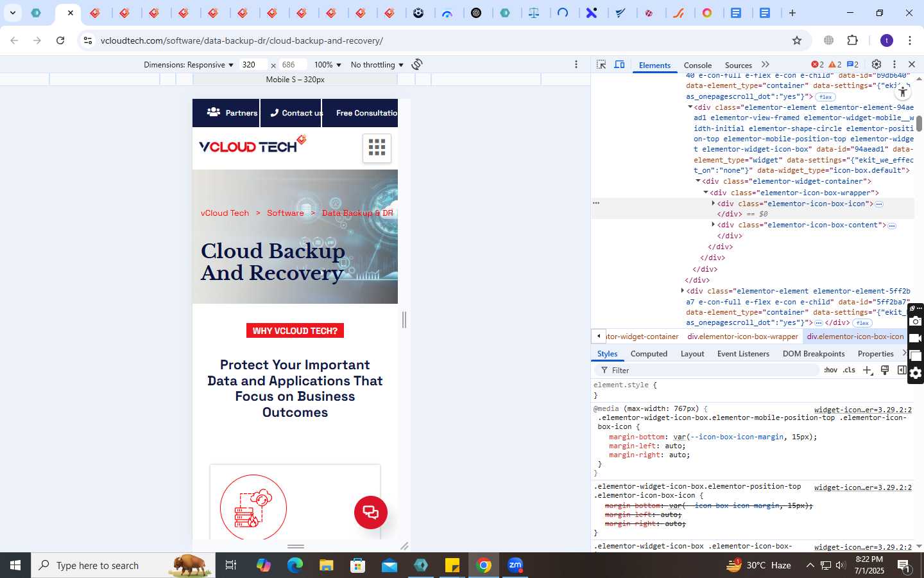Toggle the element state :hov button
Screen dimensions: 924x578
pos(831,370)
